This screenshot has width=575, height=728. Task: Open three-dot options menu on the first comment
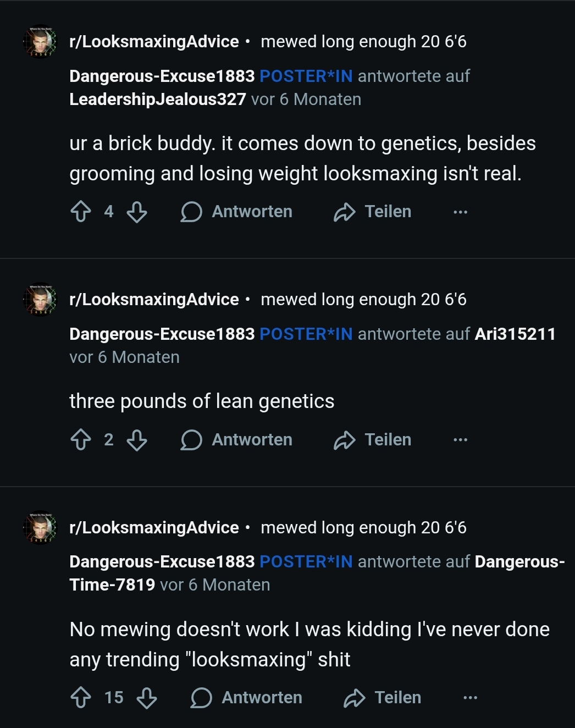pos(460,212)
